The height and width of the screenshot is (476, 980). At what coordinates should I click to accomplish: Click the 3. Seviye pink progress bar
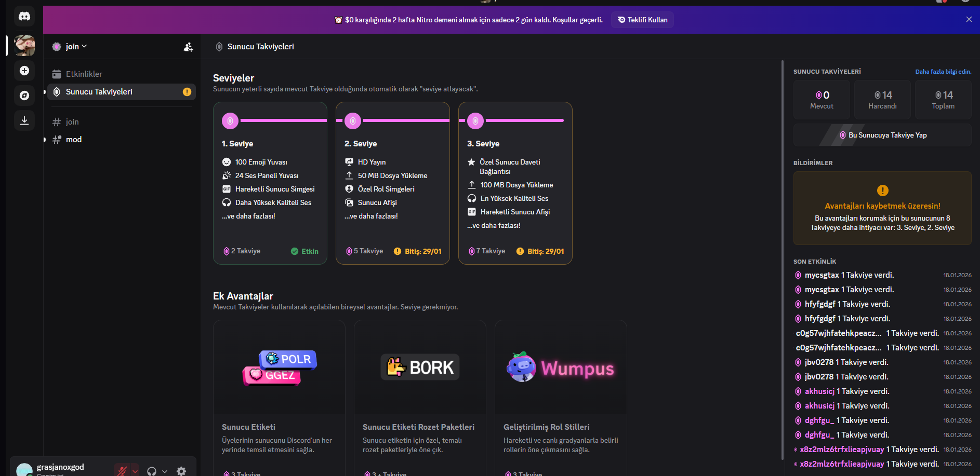524,120
